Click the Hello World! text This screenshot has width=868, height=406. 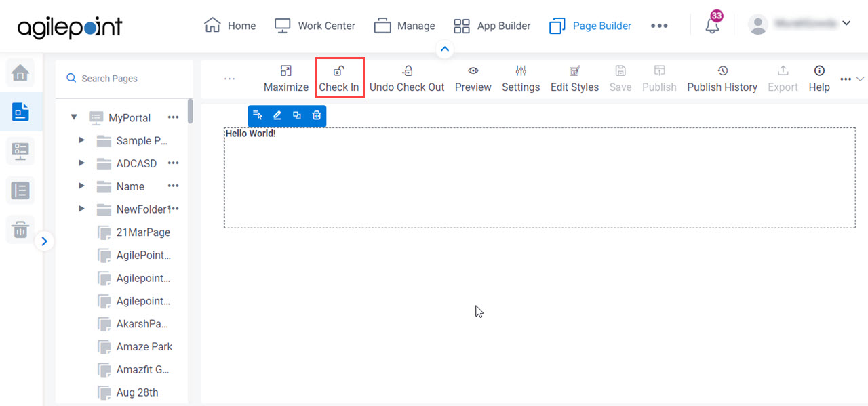(x=250, y=134)
